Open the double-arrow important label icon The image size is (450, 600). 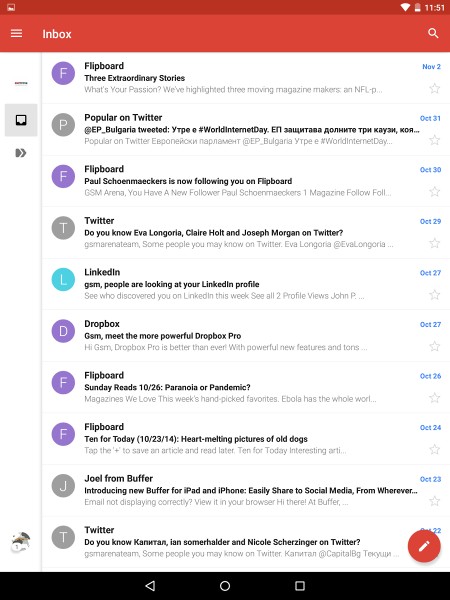click(21, 153)
